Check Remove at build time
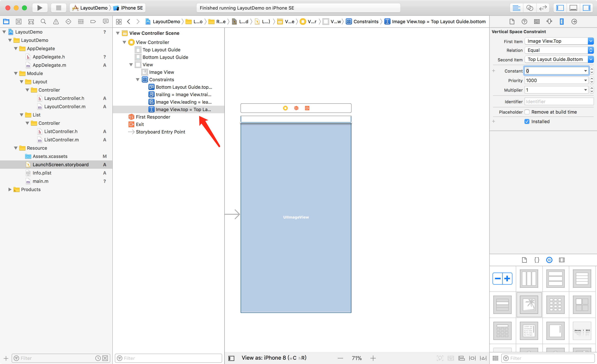The height and width of the screenshot is (364, 597). tap(527, 112)
